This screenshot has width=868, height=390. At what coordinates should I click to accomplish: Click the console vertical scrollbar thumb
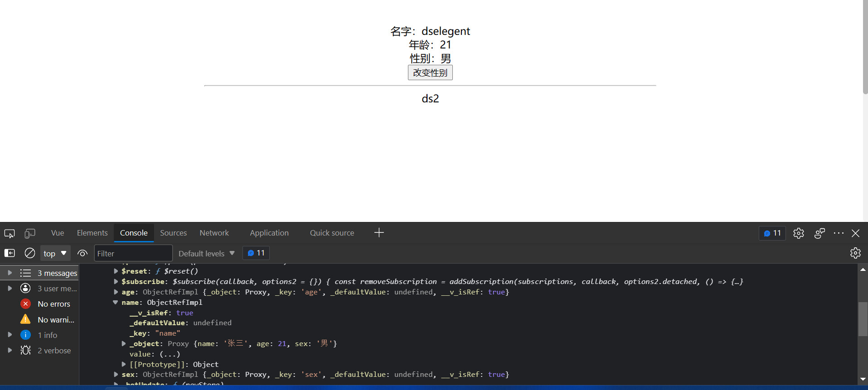coord(863,319)
